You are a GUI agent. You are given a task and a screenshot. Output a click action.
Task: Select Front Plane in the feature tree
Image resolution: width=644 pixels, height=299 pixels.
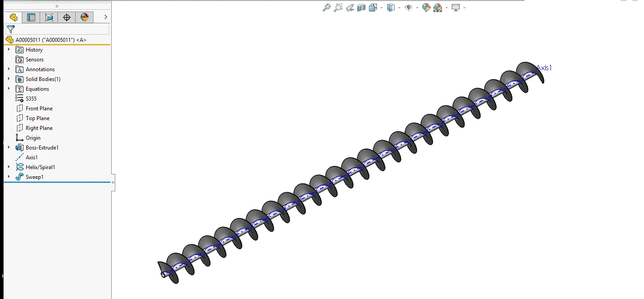(39, 109)
